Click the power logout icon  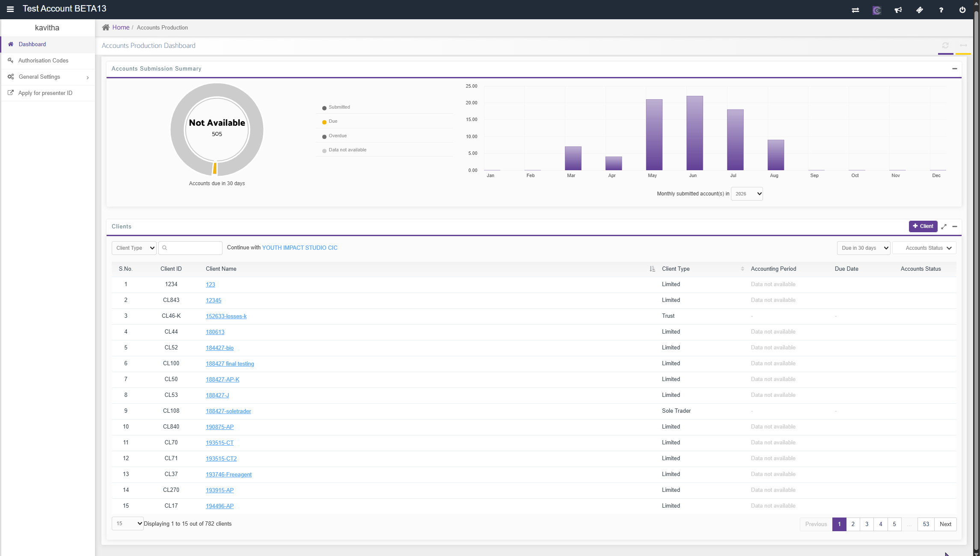[962, 10]
